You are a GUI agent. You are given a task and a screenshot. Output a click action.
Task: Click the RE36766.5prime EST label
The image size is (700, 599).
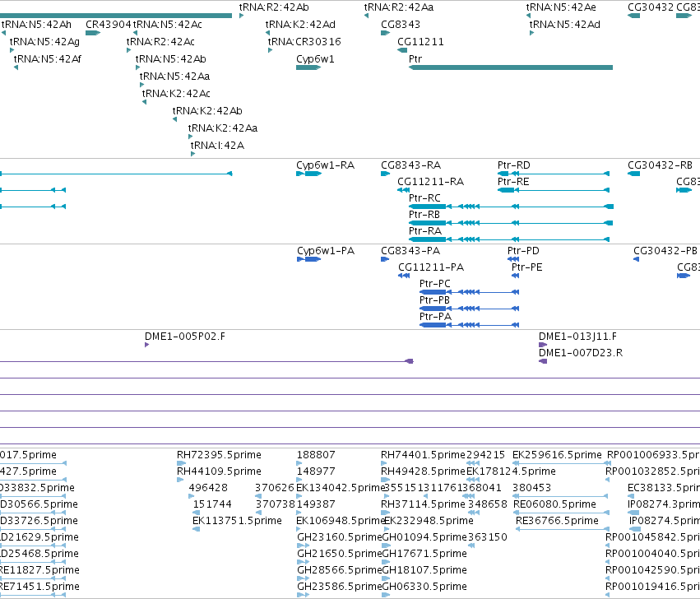[x=557, y=522]
